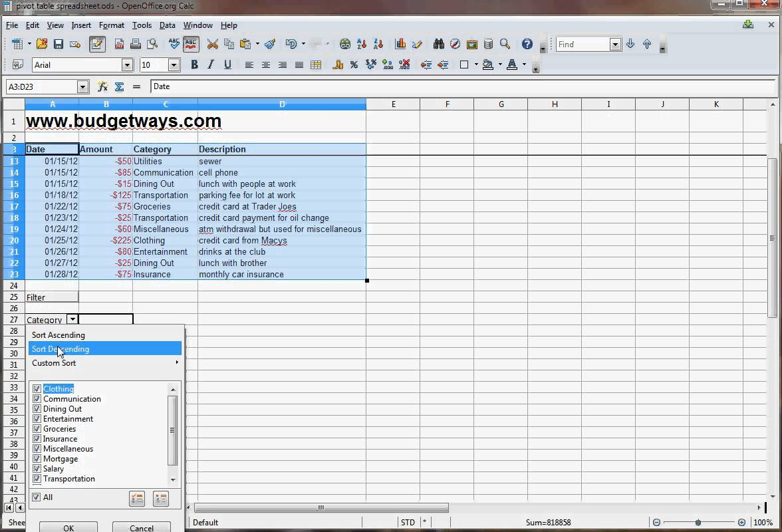Open the Export as PDF icon

click(118, 43)
